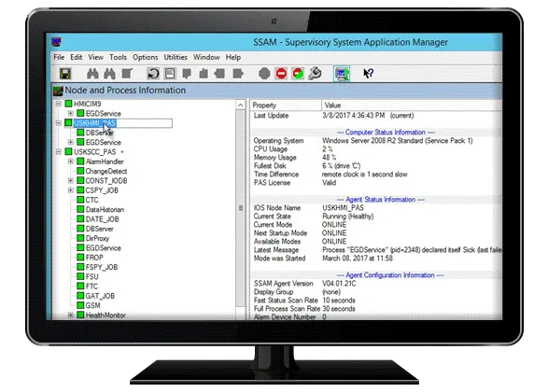
Task: Open the View menu
Action: (x=95, y=57)
